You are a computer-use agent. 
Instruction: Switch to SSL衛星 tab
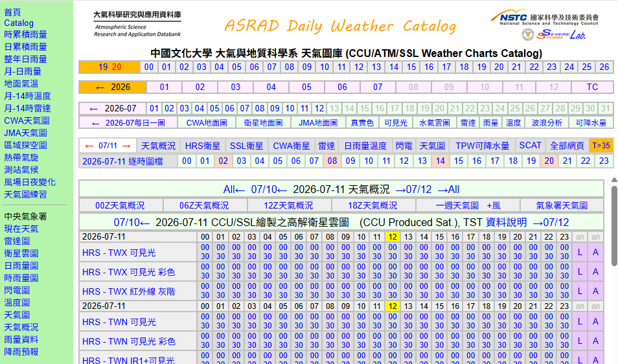(246, 146)
